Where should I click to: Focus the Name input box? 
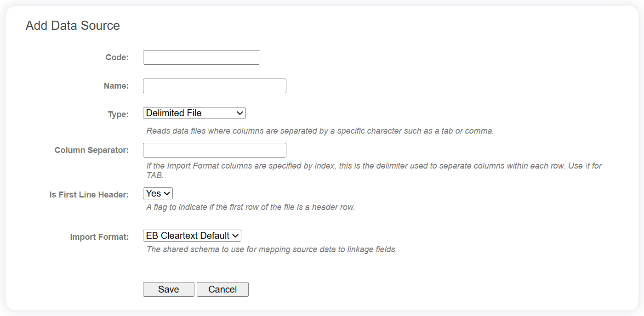[214, 85]
